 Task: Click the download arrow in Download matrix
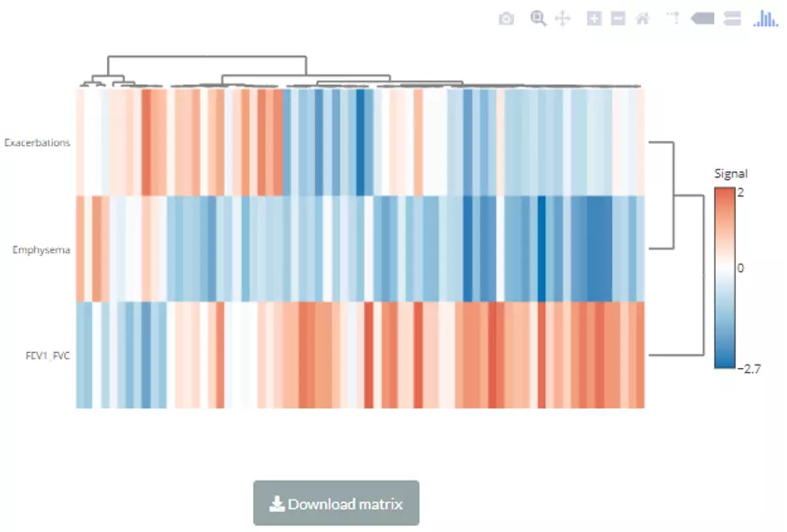[x=277, y=503]
